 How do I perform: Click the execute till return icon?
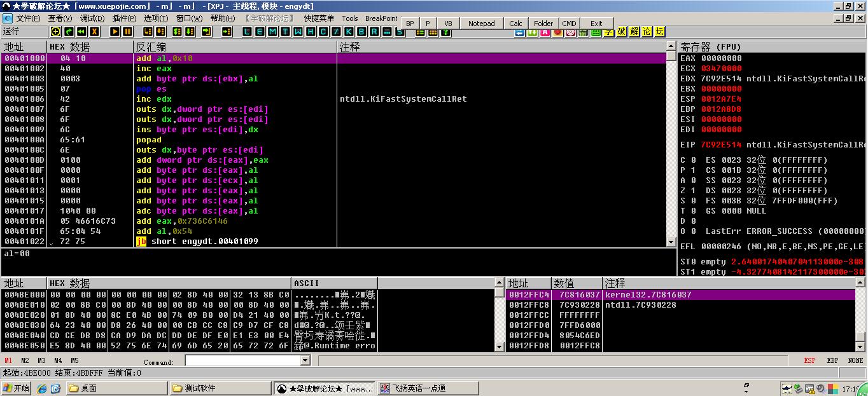(207, 31)
